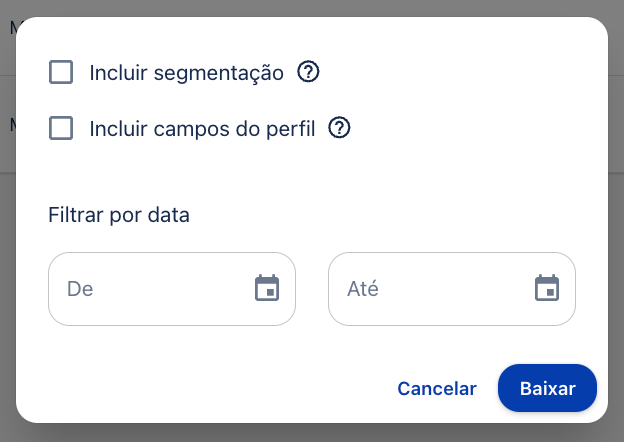Open calendar picker in Até field
This screenshot has height=442, width=624.
tap(547, 288)
